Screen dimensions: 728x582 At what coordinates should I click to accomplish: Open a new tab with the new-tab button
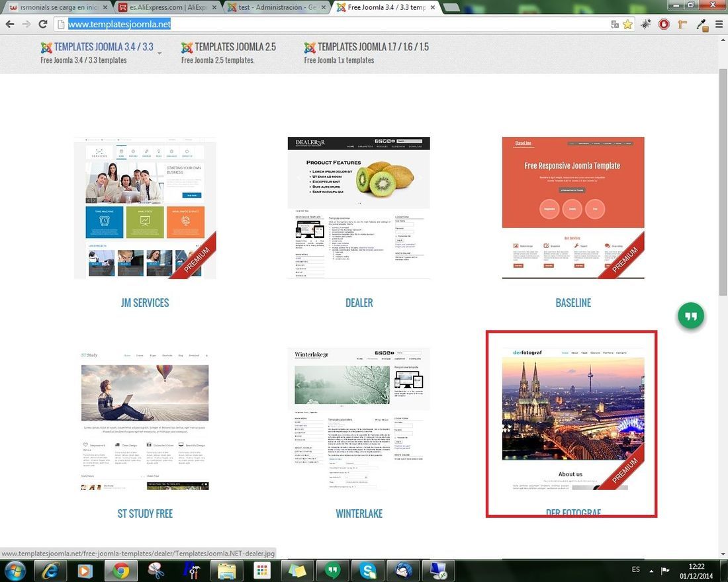pos(451,7)
